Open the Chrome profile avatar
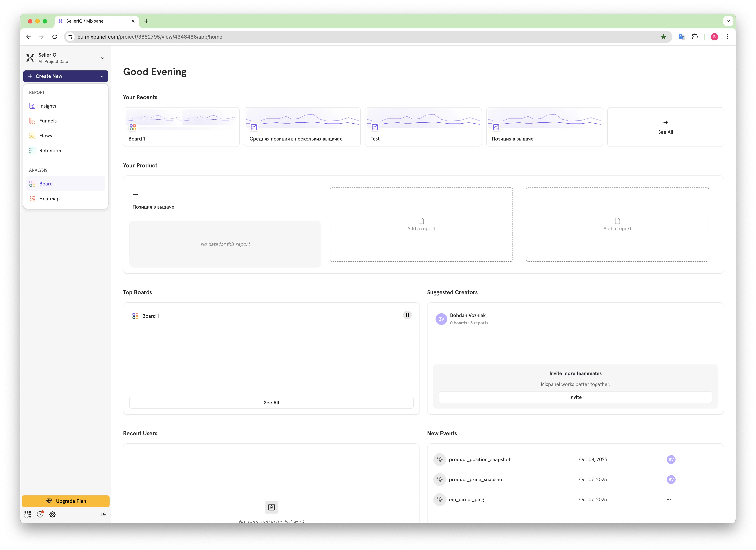This screenshot has width=756, height=550. [x=714, y=37]
